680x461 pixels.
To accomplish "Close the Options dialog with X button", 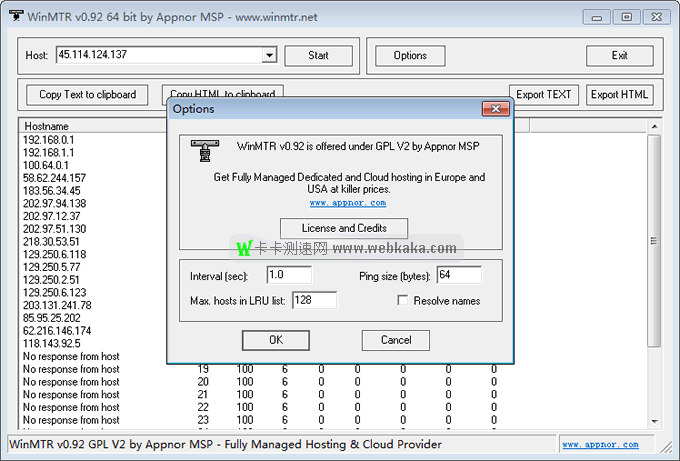I will pos(496,108).
